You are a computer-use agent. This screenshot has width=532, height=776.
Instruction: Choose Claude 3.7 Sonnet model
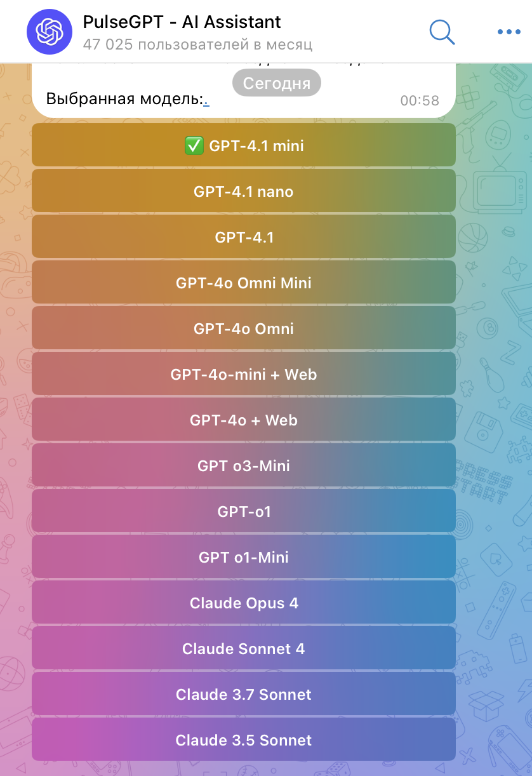coord(244,694)
